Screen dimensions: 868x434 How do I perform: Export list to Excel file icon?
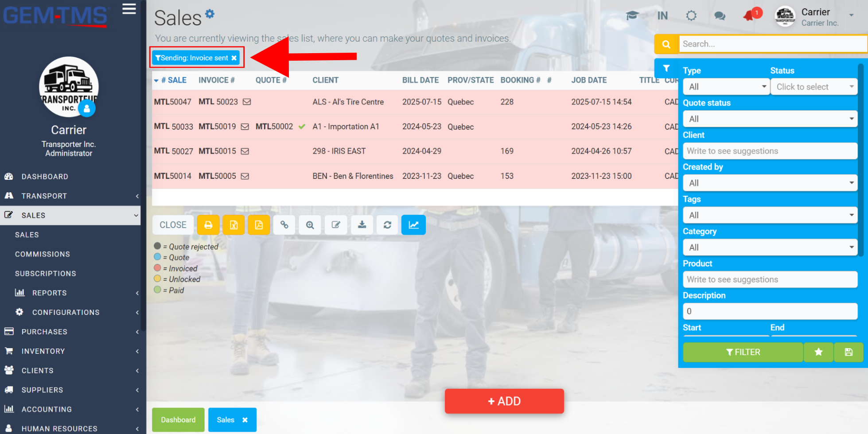pyautogui.click(x=234, y=225)
